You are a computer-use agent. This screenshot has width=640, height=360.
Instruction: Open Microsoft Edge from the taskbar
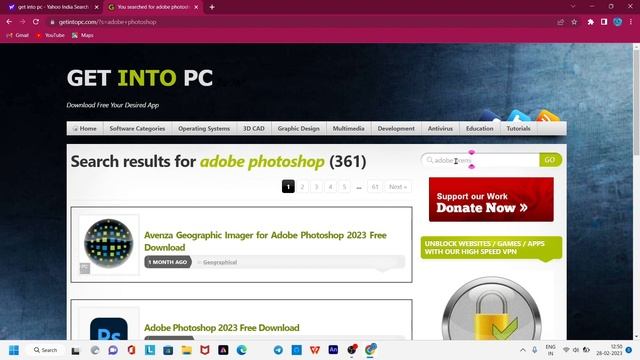(242, 350)
